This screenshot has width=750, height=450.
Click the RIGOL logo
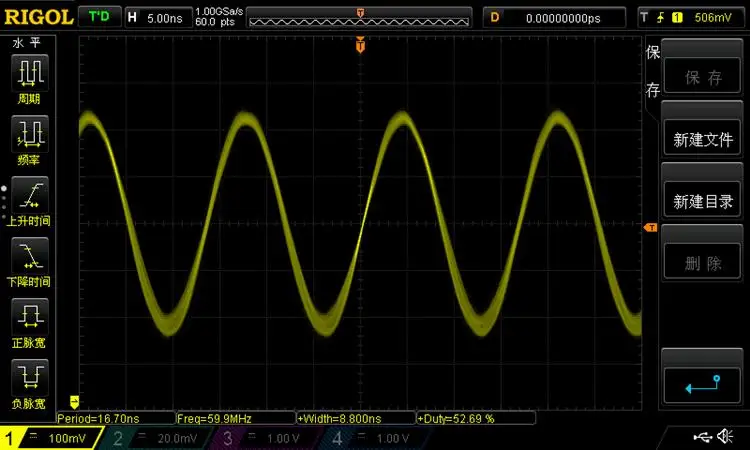point(38,17)
